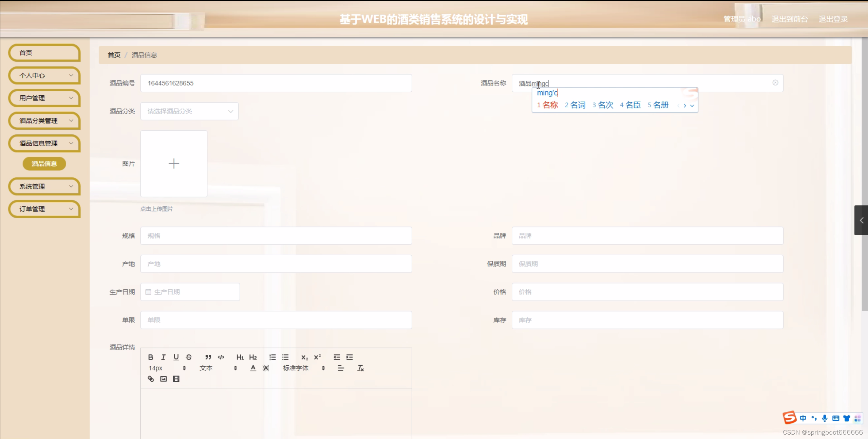Open the text color picker icon
The width and height of the screenshot is (868, 439).
coord(253,368)
